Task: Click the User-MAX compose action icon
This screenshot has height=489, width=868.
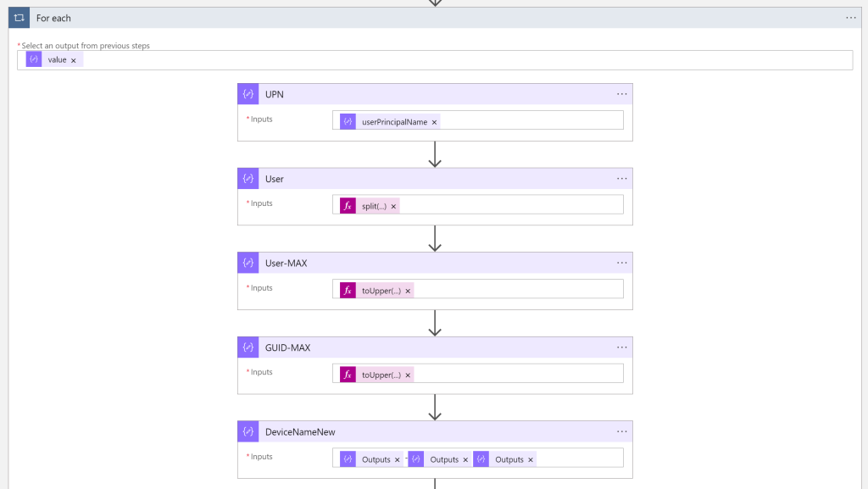Action: [x=248, y=263]
